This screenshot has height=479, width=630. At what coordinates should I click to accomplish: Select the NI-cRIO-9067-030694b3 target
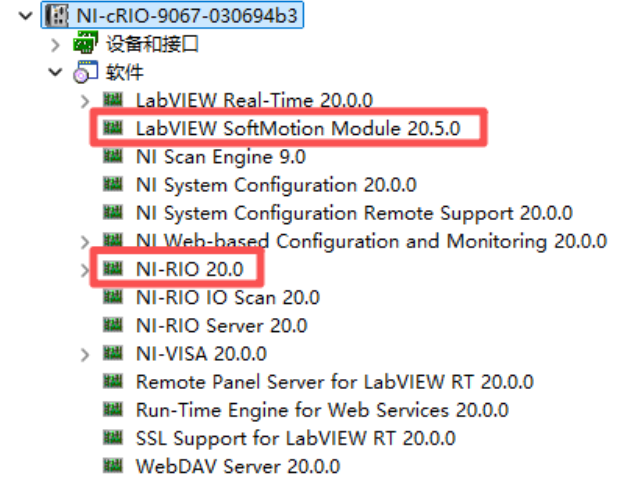pos(186,16)
